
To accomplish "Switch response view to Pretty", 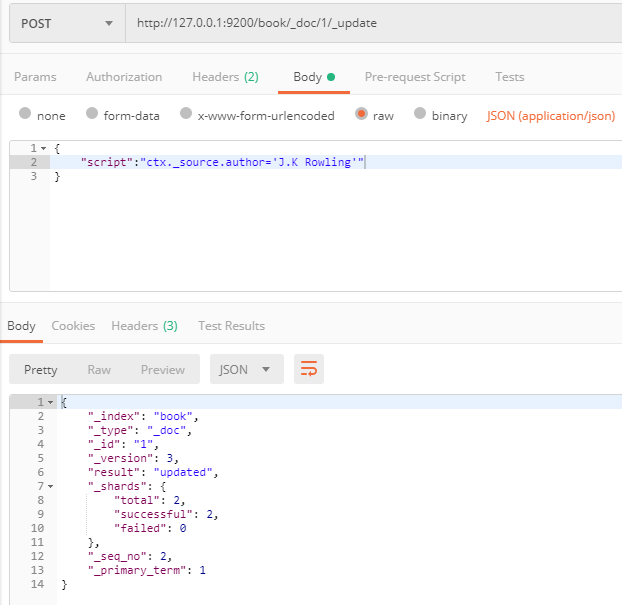I will coord(40,370).
